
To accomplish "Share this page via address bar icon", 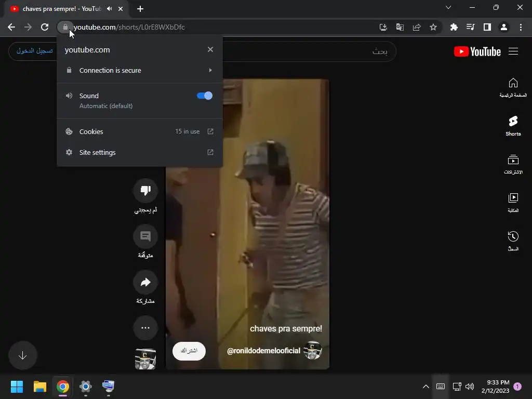I will pyautogui.click(x=417, y=27).
